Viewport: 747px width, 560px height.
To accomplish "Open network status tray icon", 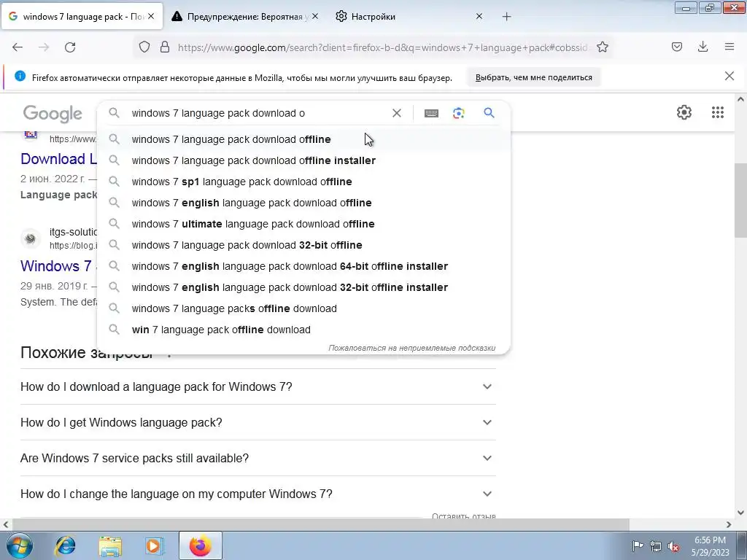I will click(656, 546).
